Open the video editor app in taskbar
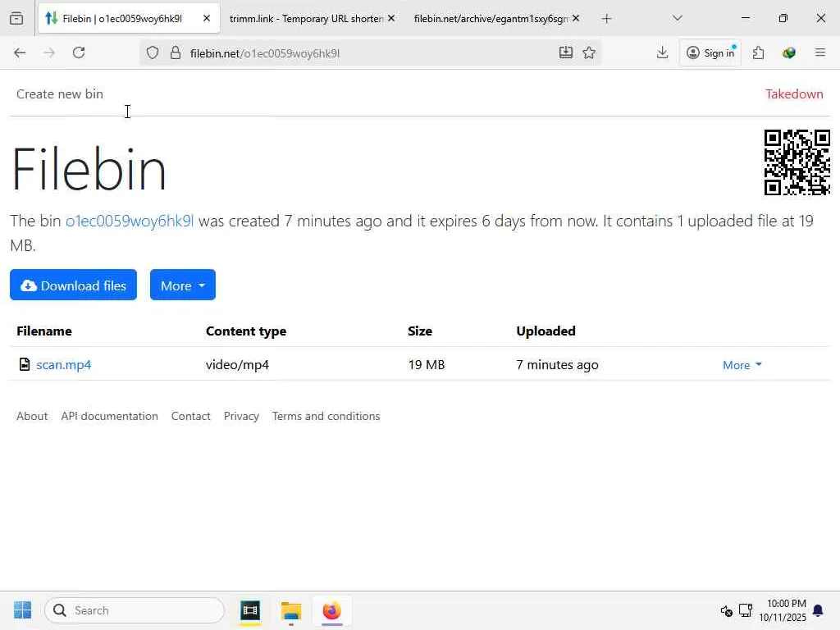 click(x=249, y=610)
